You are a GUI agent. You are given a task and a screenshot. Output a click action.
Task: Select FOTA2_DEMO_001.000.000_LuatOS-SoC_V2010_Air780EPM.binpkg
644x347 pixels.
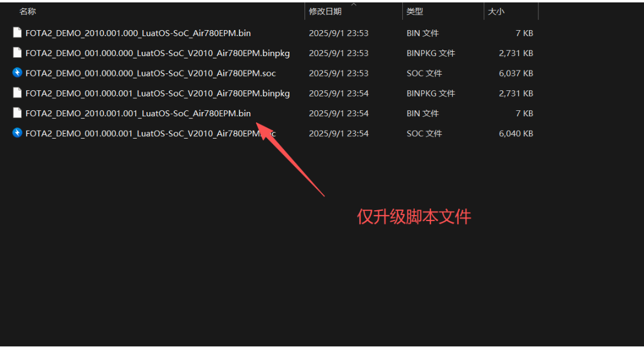point(158,54)
